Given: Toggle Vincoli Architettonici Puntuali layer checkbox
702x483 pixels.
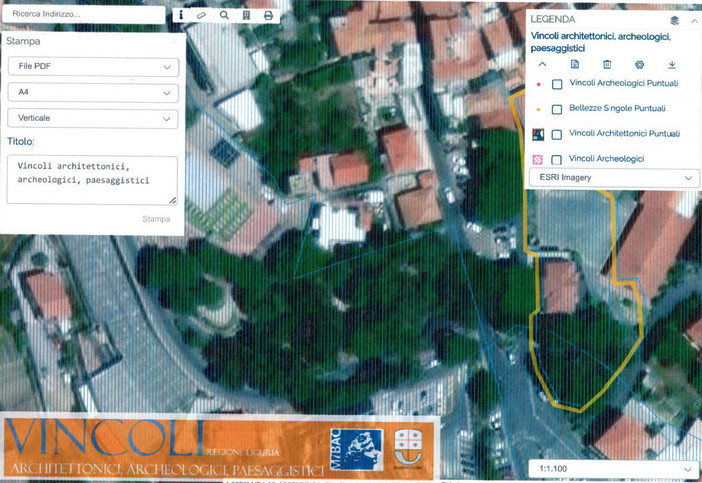Looking at the screenshot, I should pos(557,135).
